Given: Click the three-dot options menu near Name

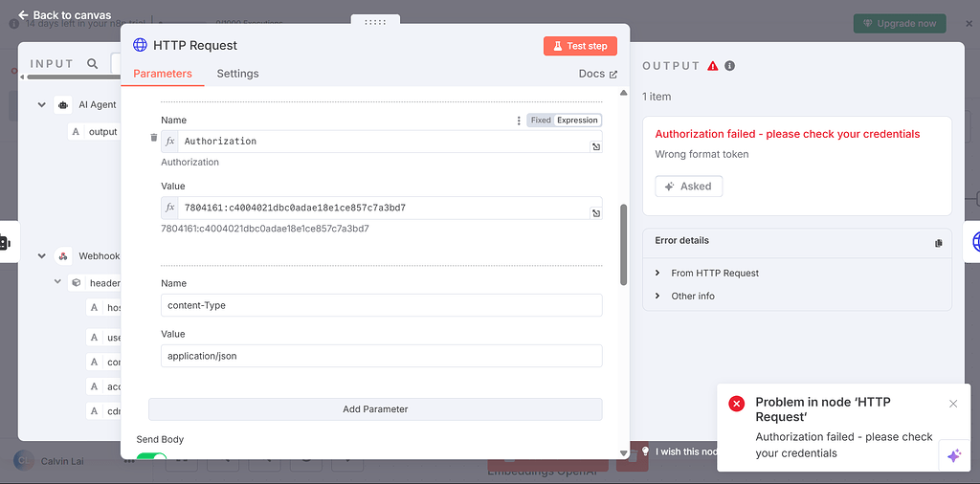Looking at the screenshot, I should [518, 121].
